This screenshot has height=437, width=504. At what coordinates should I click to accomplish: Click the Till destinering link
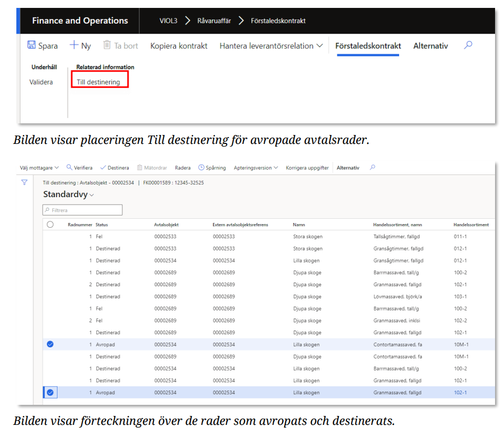(x=99, y=82)
